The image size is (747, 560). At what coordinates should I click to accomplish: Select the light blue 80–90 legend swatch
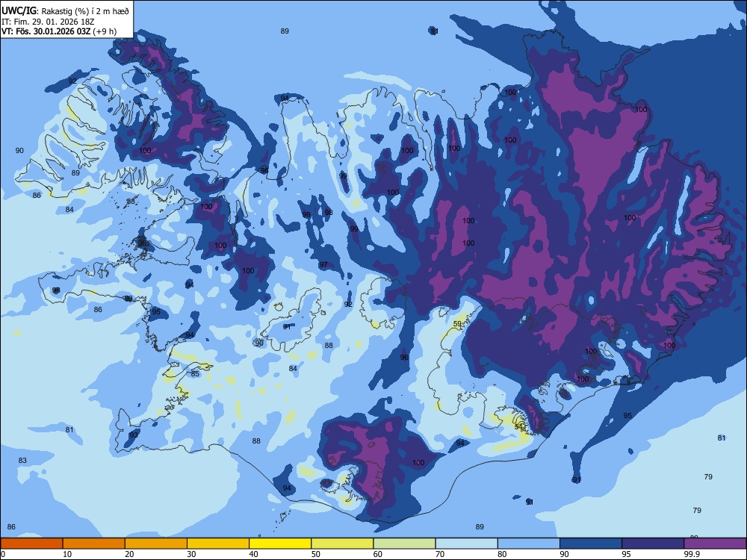point(529,544)
